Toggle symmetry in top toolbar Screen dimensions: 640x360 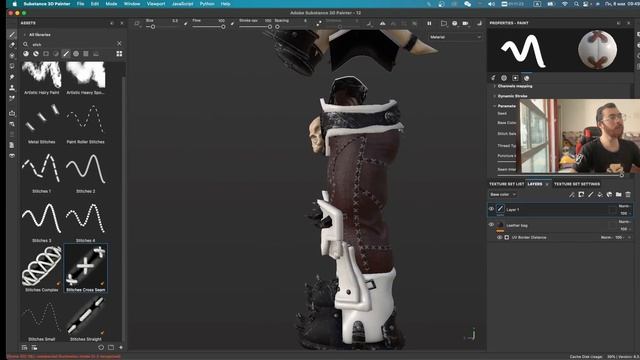(382, 24)
